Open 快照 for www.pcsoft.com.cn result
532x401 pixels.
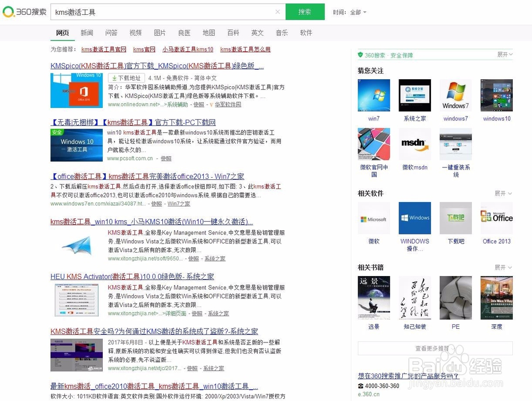(x=166, y=158)
